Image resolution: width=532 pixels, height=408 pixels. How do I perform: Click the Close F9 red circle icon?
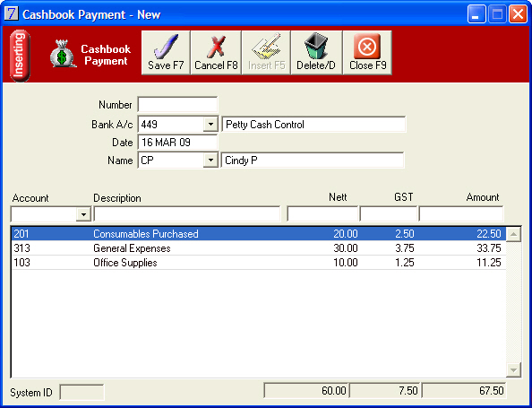click(x=367, y=47)
